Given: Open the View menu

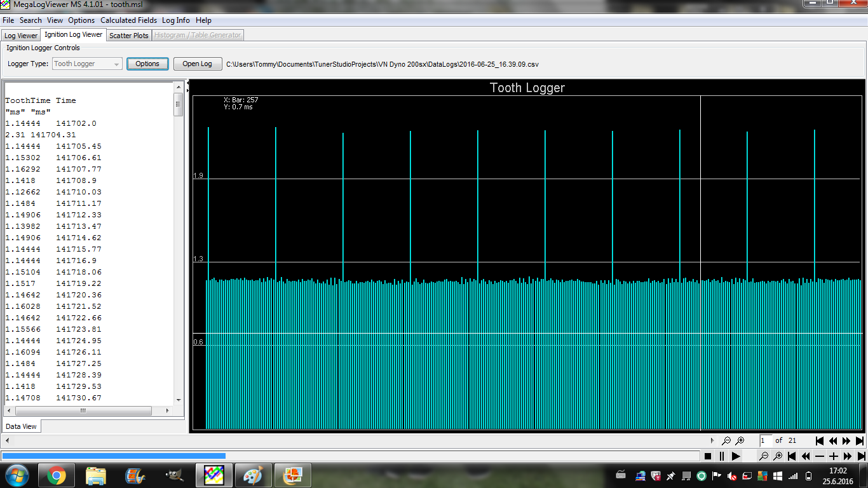Looking at the screenshot, I should (55, 20).
